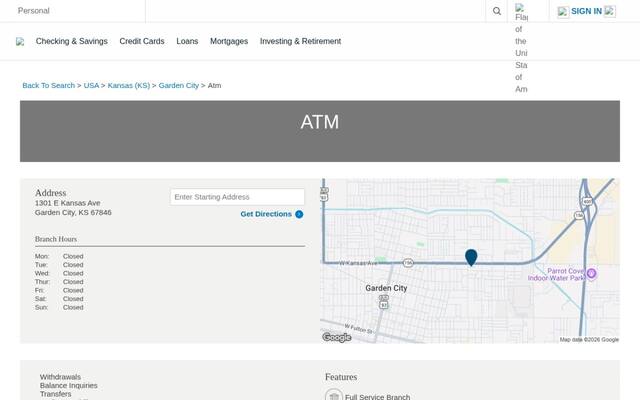Viewport: 640px width, 400px height.
Task: Click the Branch Hours heading
Action: pos(56,239)
